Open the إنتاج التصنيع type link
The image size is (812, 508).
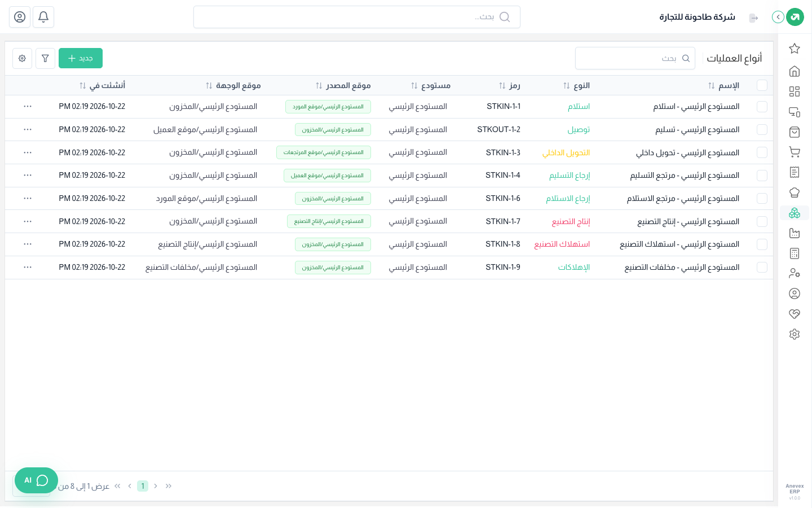click(x=571, y=221)
